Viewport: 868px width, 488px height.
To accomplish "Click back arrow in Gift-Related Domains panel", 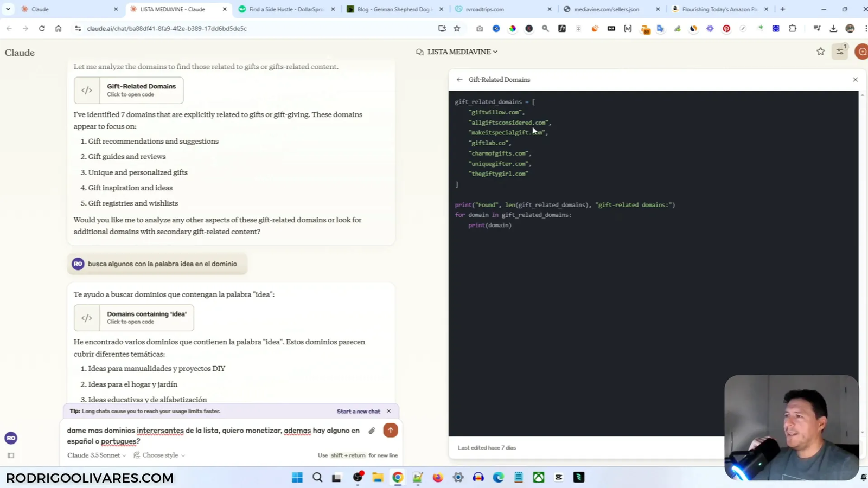I will 459,80.
